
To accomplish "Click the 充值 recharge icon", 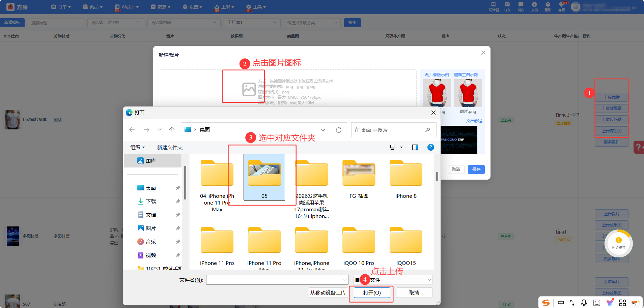I will tap(534, 7).
